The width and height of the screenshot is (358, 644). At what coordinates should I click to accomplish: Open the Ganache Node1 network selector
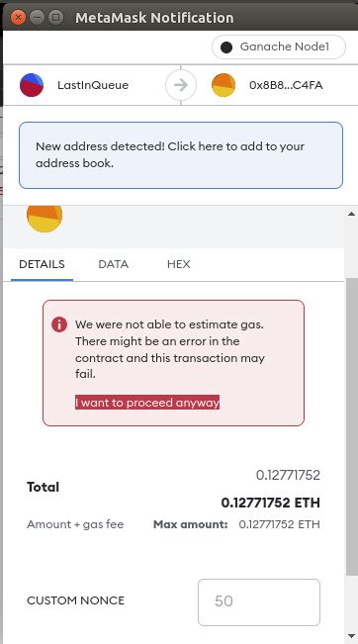click(279, 46)
